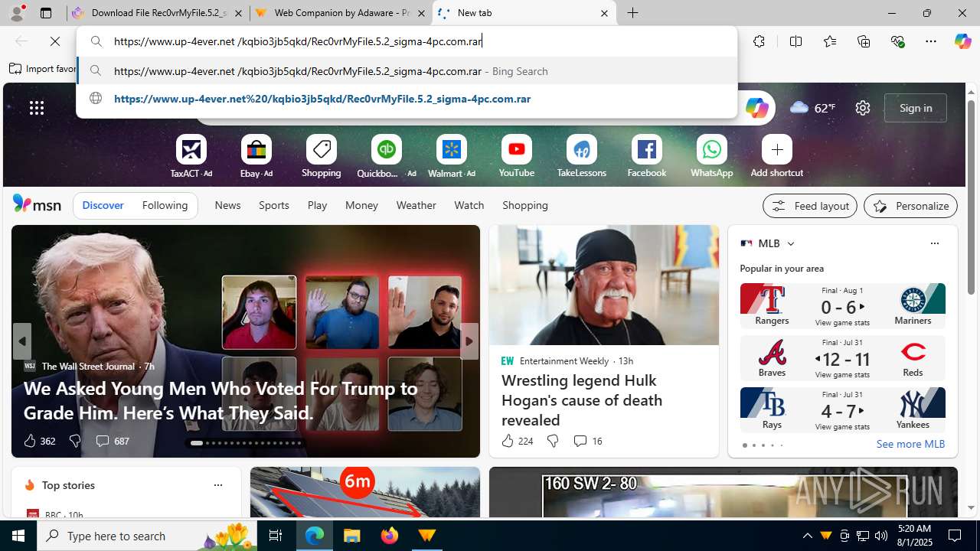980x551 pixels.
Task: Open the TaxACT ad shortcut
Action: point(191,156)
